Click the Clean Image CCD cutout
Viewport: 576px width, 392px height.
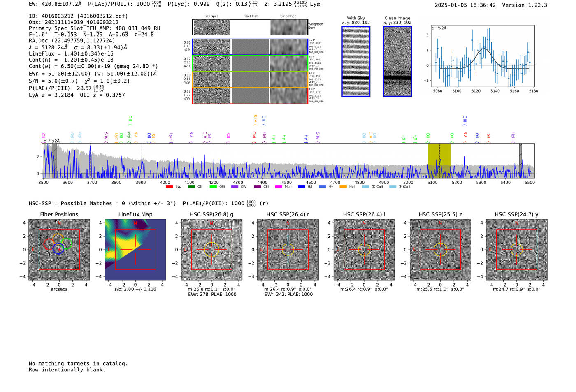point(397,61)
